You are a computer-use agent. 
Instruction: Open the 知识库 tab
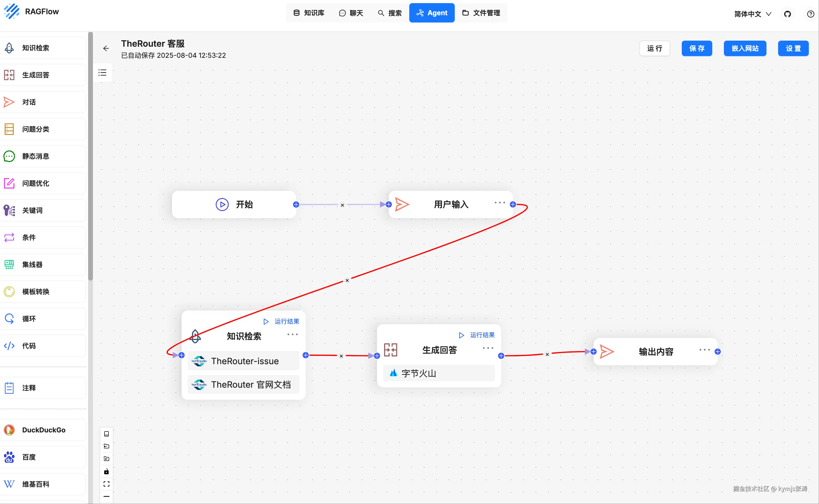coord(309,13)
